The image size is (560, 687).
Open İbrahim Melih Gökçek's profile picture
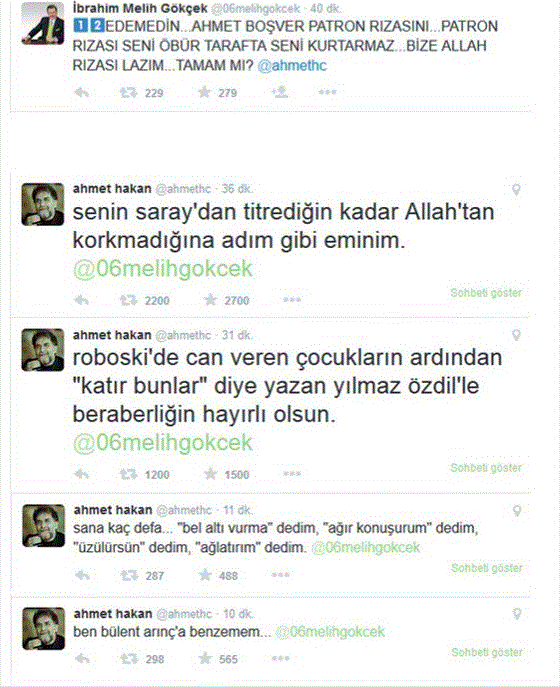(x=43, y=23)
